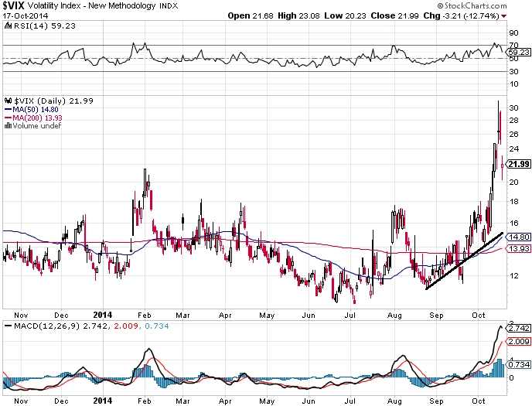
Task: Click the blue MA(50) legend line swatch
Action: [9, 110]
